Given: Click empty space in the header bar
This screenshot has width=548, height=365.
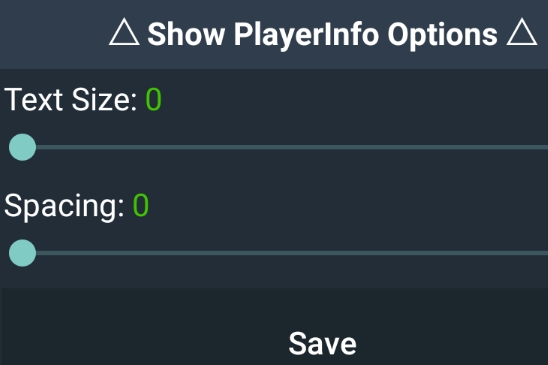Looking at the screenshot, I should (52, 34).
